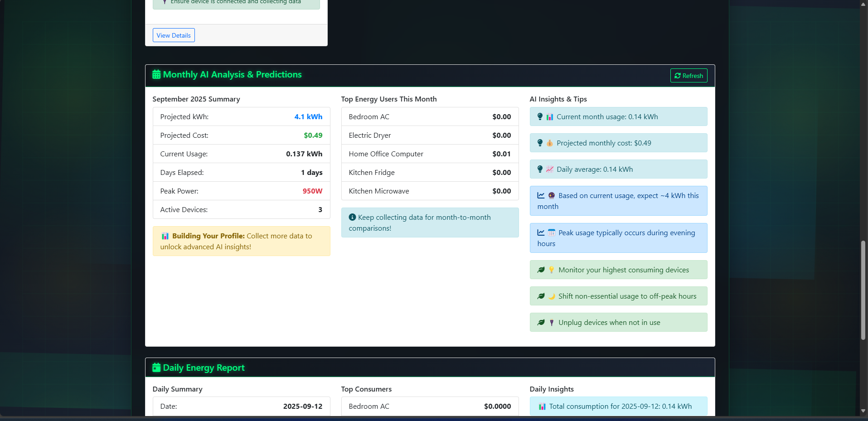Click the September 2025 Summary heading

pyautogui.click(x=196, y=99)
